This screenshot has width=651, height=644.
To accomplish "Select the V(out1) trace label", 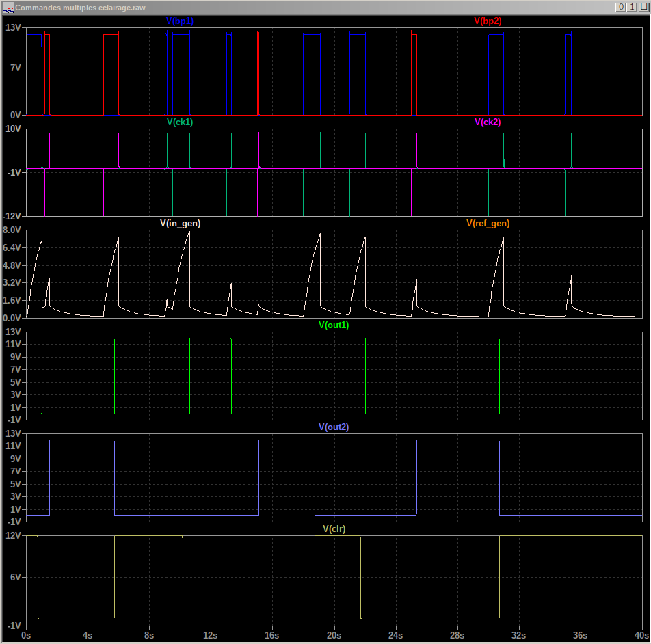I will [x=334, y=325].
